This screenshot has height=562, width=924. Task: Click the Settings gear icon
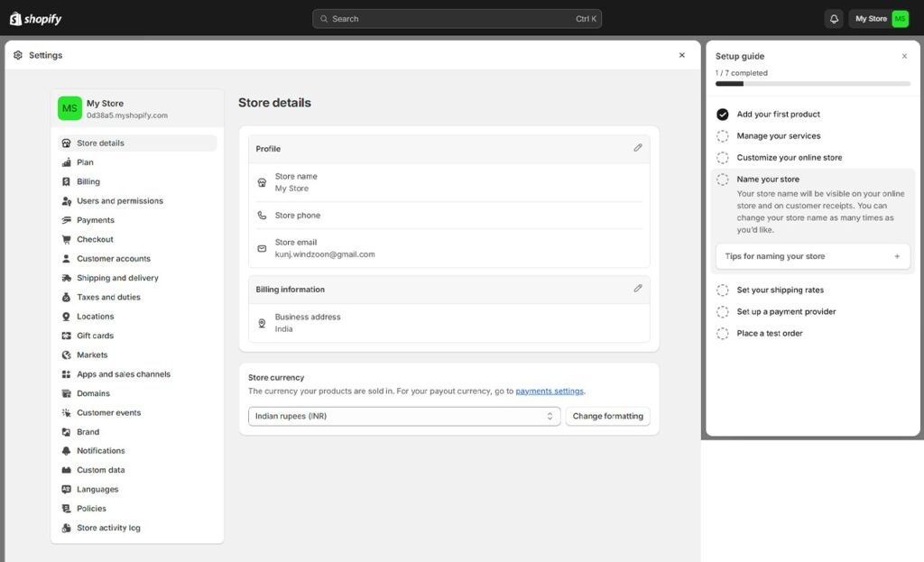[x=18, y=55]
